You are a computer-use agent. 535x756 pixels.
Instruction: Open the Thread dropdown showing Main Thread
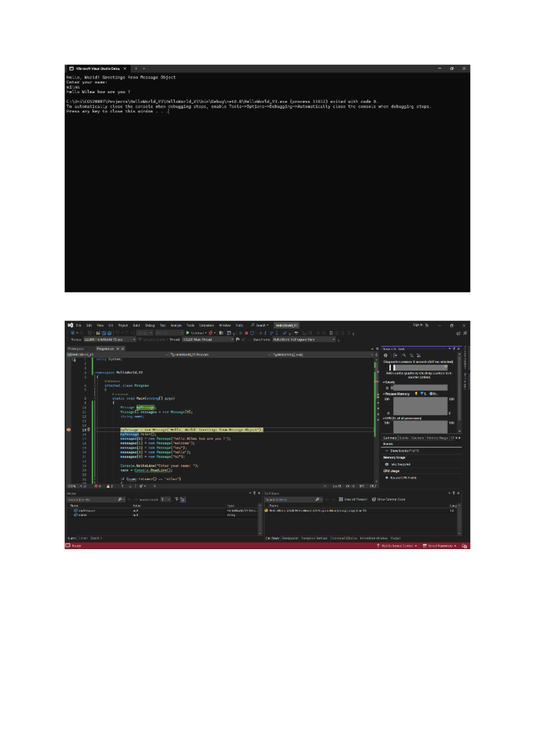208,340
